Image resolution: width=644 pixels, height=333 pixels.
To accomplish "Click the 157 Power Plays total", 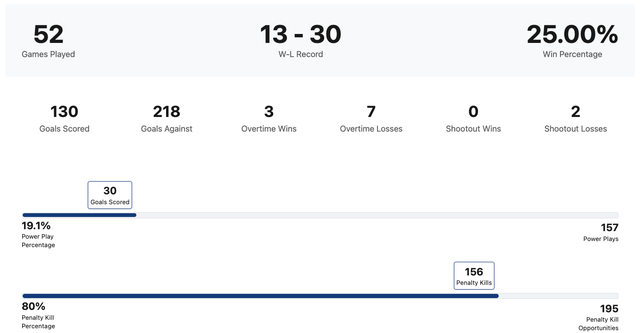I will (x=610, y=228).
